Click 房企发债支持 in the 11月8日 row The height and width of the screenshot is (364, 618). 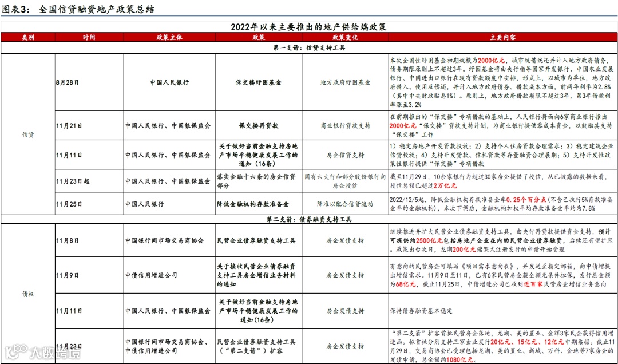click(345, 240)
